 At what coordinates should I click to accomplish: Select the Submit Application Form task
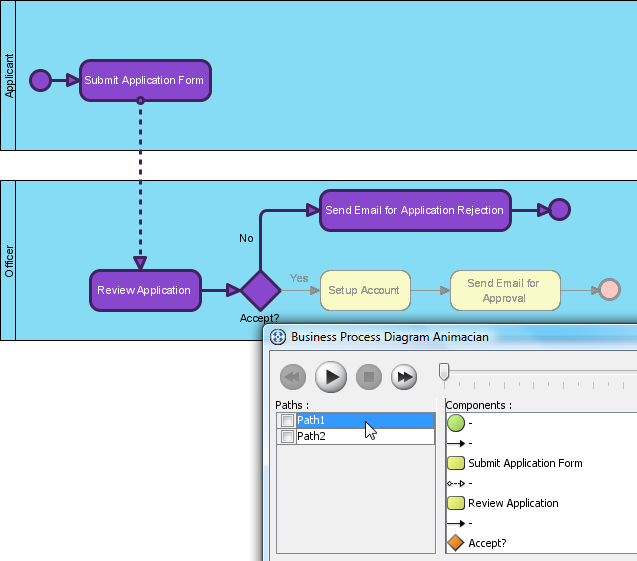pos(145,80)
